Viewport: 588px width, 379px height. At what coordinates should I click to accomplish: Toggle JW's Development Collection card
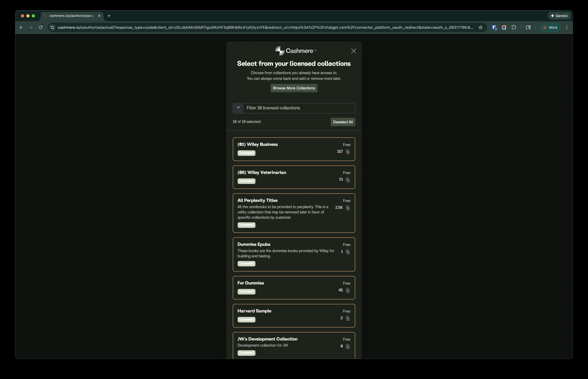click(294, 345)
